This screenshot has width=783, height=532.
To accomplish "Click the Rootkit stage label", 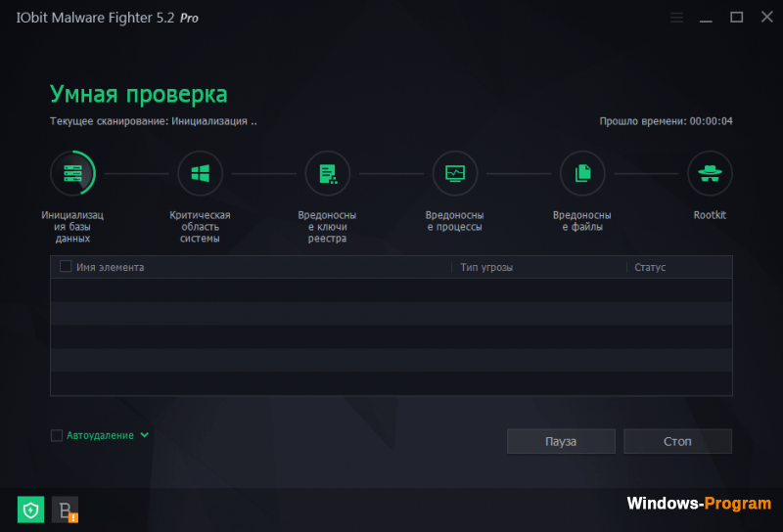I will [710, 215].
